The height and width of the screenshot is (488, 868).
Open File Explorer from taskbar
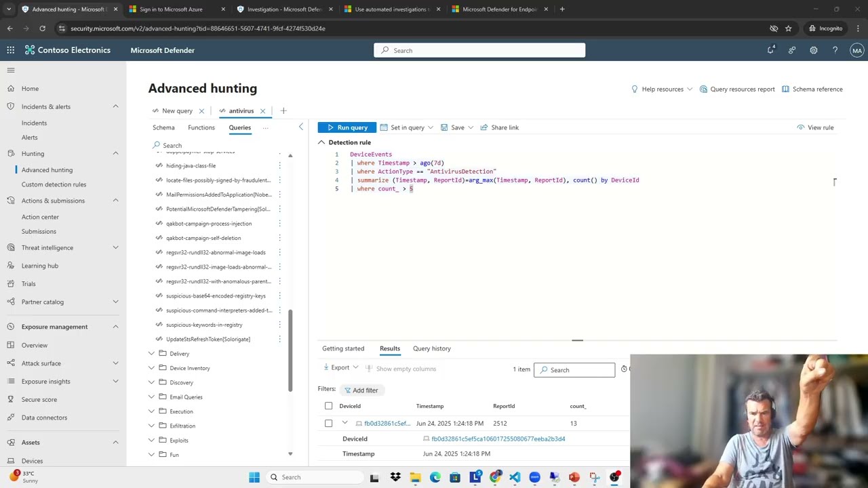point(415,477)
